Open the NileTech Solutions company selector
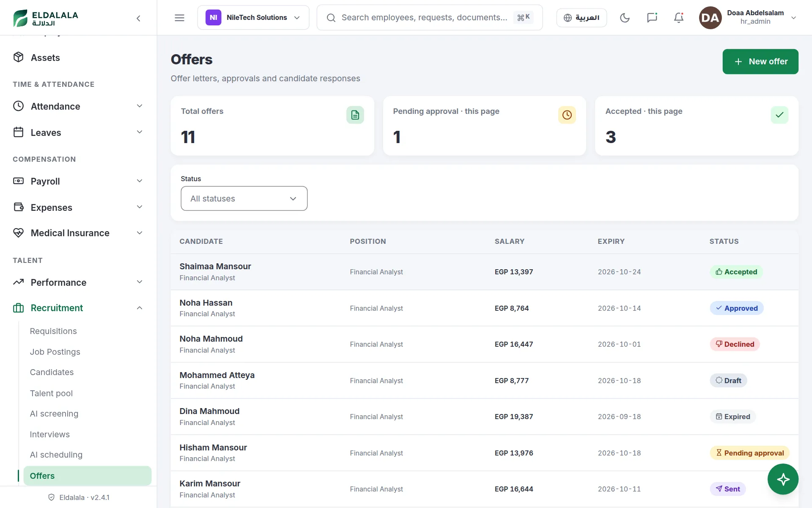812x508 pixels. (253, 18)
